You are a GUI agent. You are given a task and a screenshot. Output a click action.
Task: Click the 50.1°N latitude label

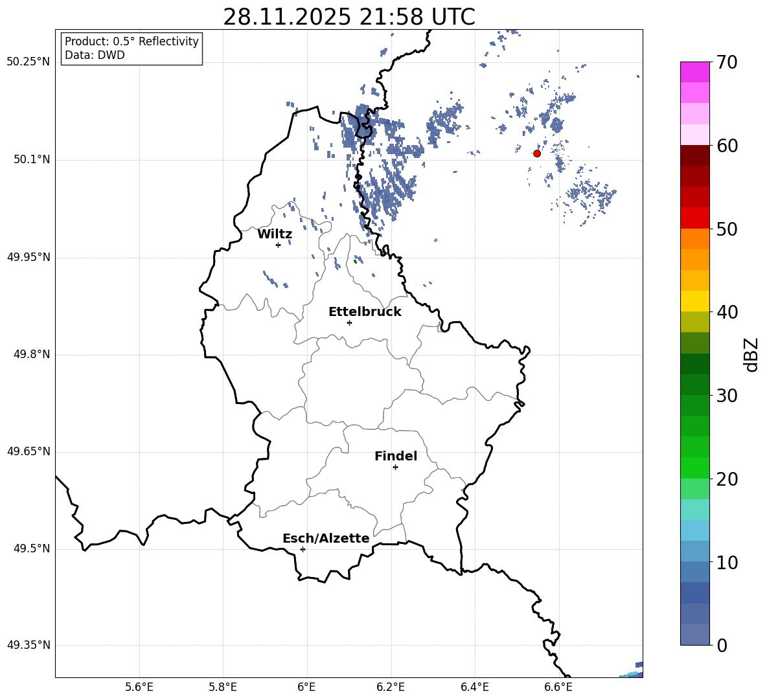(x=32, y=160)
